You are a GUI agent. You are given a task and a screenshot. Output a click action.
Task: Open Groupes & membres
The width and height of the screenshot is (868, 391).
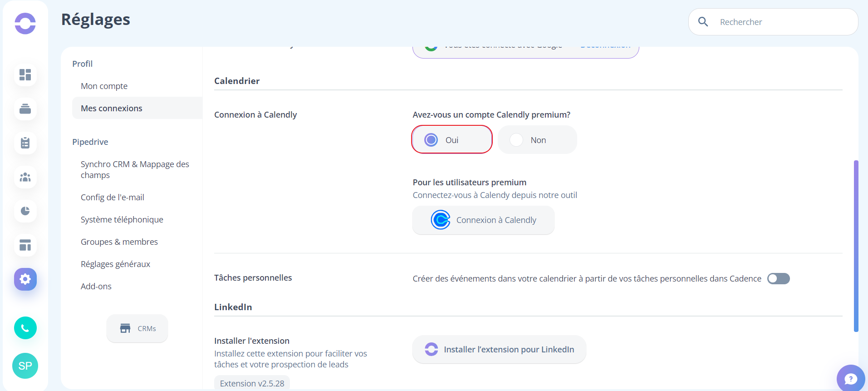coord(119,242)
